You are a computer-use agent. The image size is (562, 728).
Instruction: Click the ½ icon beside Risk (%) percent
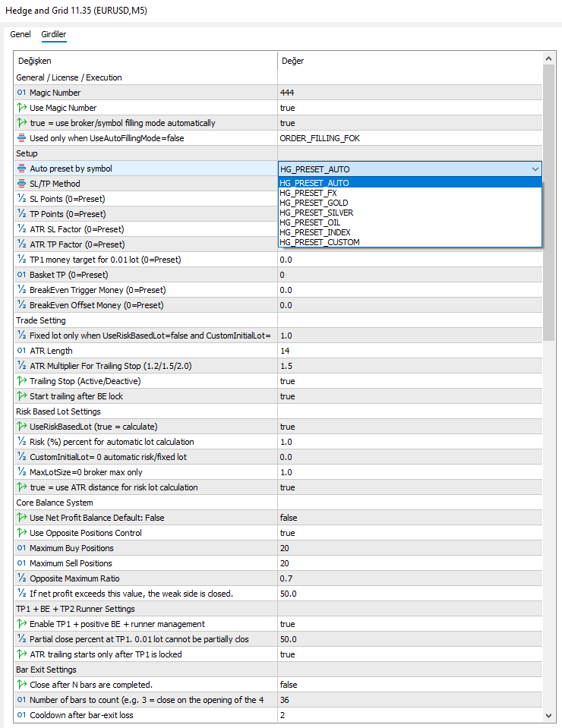(21, 442)
